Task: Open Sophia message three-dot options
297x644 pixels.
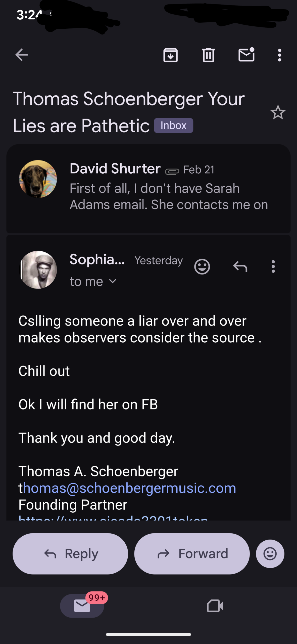Action: (x=273, y=266)
